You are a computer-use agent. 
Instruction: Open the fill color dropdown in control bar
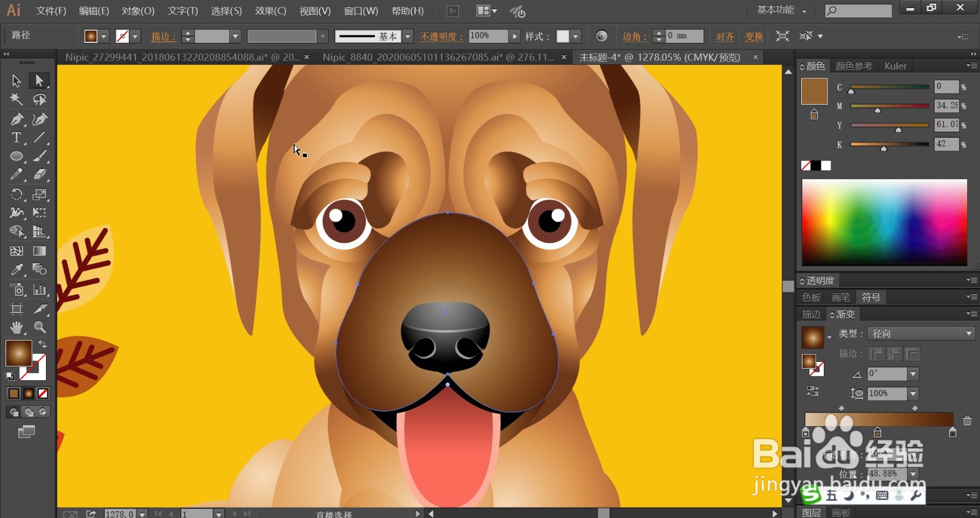[x=104, y=37]
